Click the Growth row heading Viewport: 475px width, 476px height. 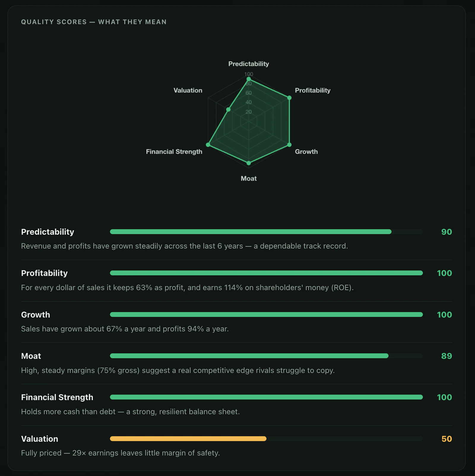click(x=36, y=315)
